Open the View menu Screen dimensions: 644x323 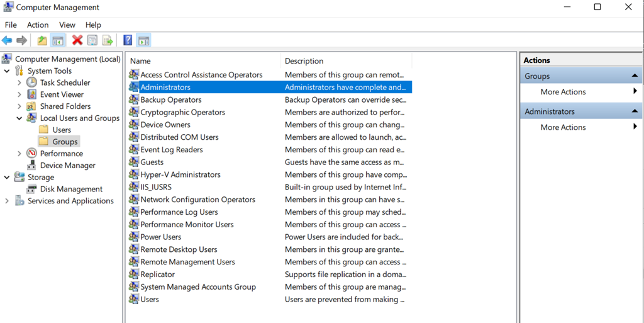tap(67, 25)
